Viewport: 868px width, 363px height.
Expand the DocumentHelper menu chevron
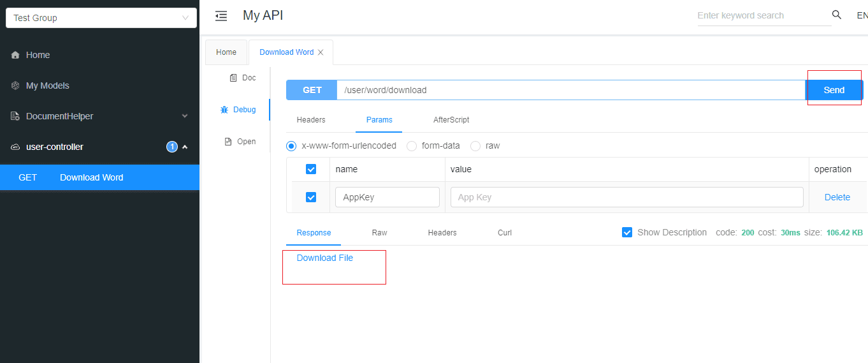[185, 116]
